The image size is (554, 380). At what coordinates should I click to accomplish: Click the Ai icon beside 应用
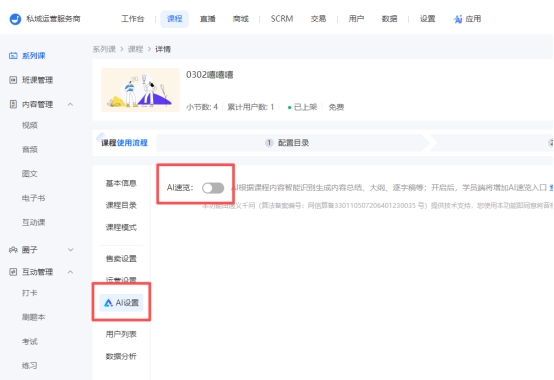[458, 19]
